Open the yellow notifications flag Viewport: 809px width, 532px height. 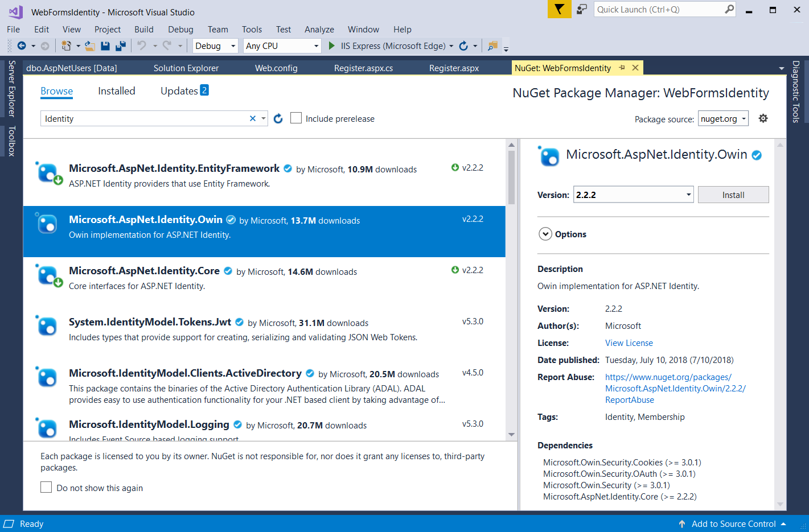[559, 9]
